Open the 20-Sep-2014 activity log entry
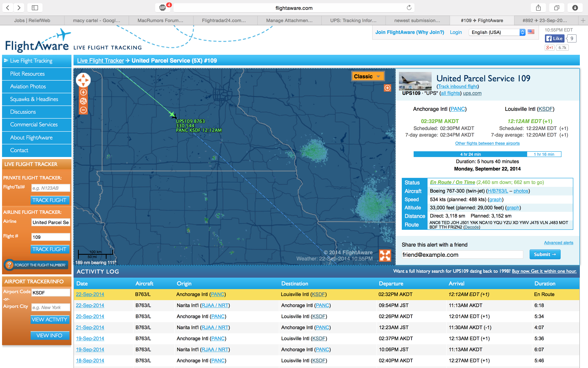The height and width of the screenshot is (368, 588). coord(90,316)
